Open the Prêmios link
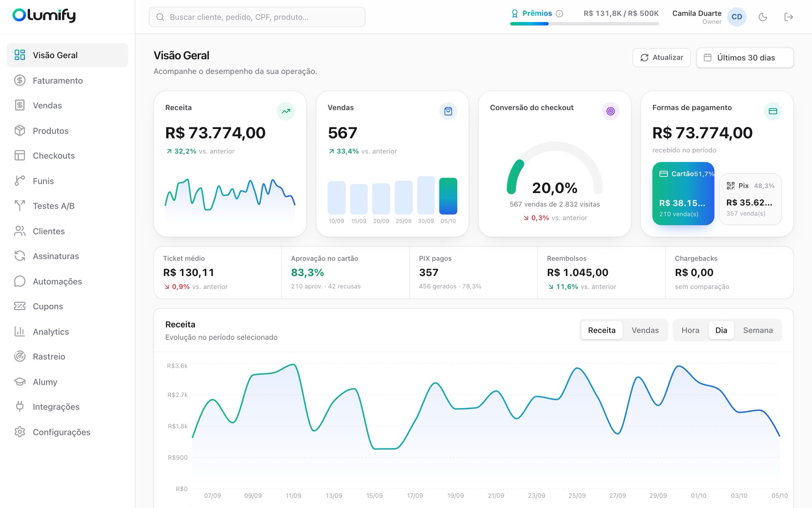Screen dimensions: 812x508 coord(537,13)
